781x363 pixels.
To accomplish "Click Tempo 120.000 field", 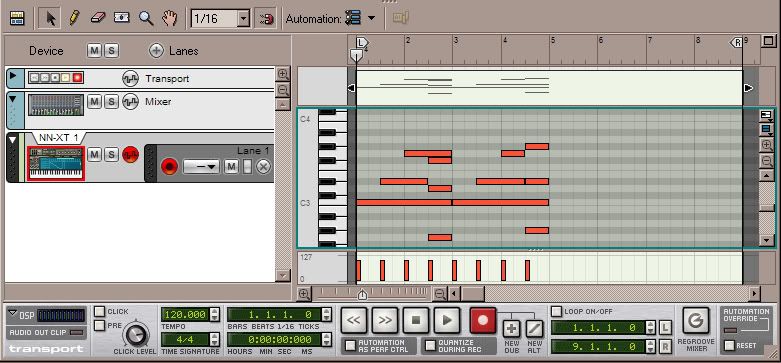I will 185,315.
